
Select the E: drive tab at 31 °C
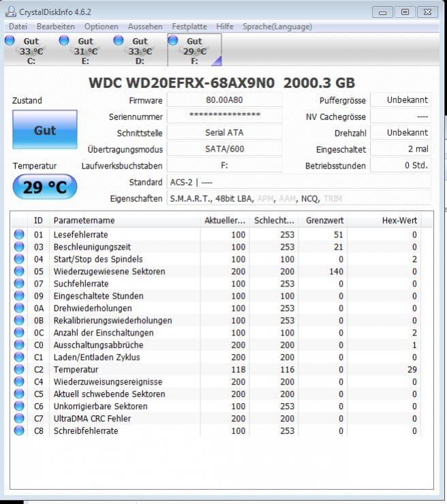pos(85,50)
